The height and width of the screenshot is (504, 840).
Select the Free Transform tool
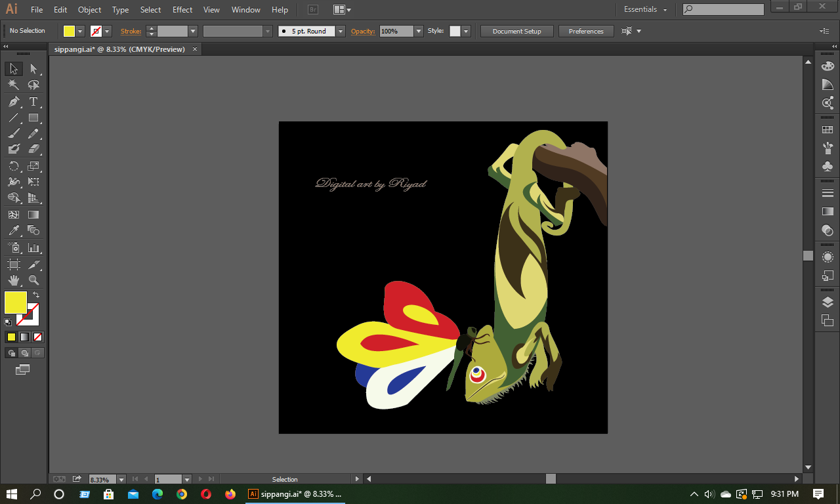[x=33, y=182]
